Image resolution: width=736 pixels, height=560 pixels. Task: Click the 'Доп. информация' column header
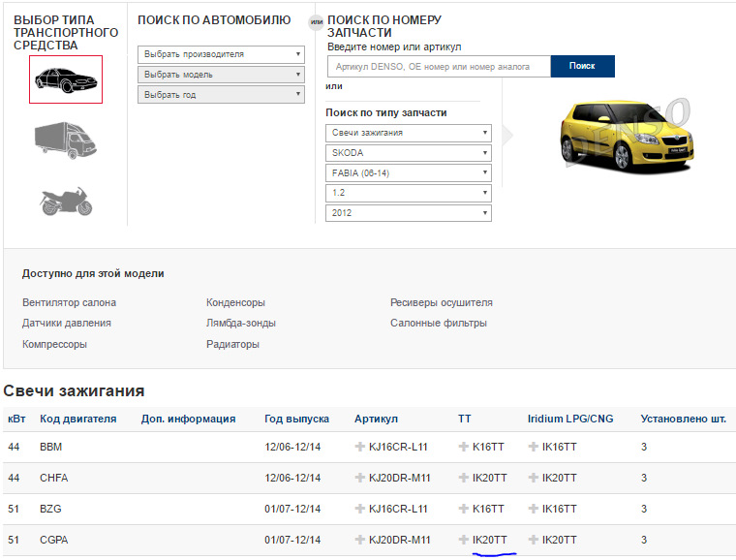coord(188,419)
